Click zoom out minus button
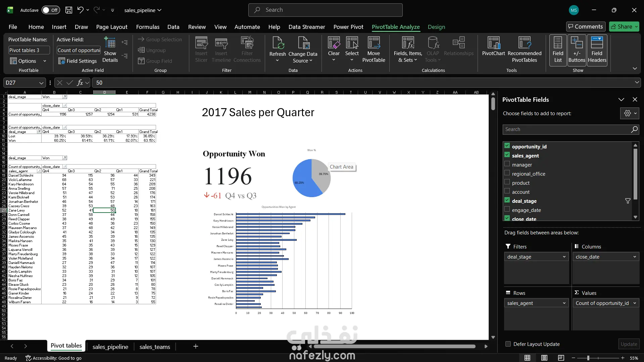 click(x=573, y=358)
